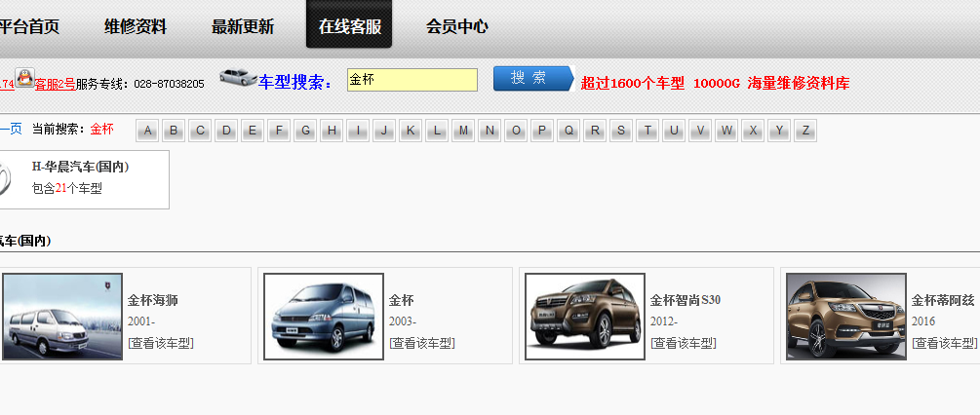The image size is (980, 415).
Task: Click the 金杯智尚S30 model name
Action: click(685, 301)
